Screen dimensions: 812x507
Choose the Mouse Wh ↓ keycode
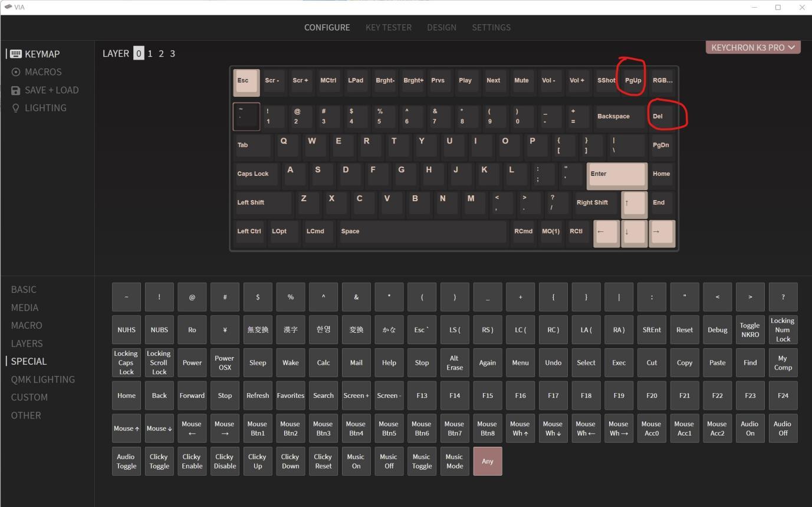(x=553, y=429)
